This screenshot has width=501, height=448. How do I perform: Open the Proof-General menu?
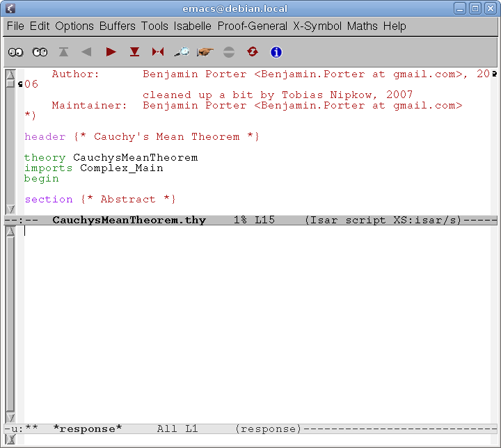click(252, 26)
